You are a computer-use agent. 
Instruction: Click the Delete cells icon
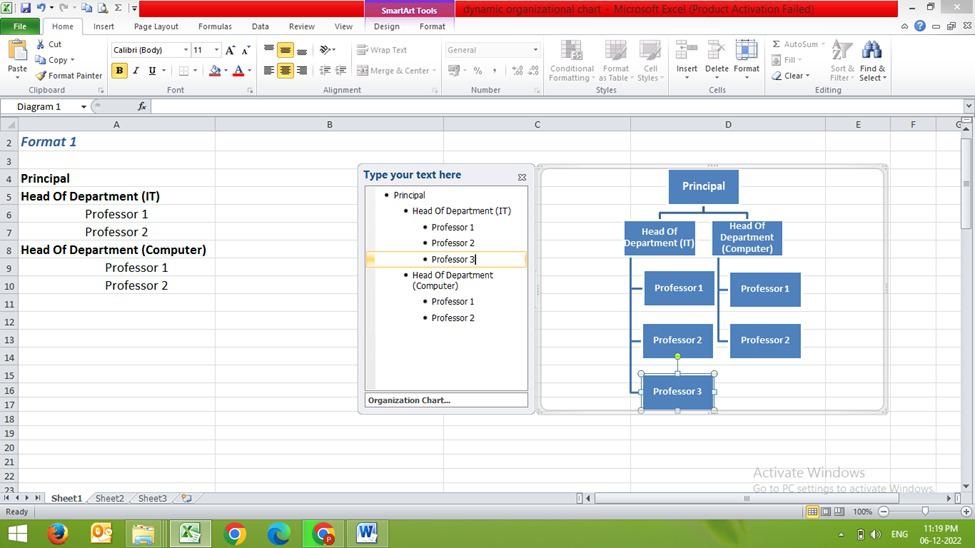[x=716, y=52]
